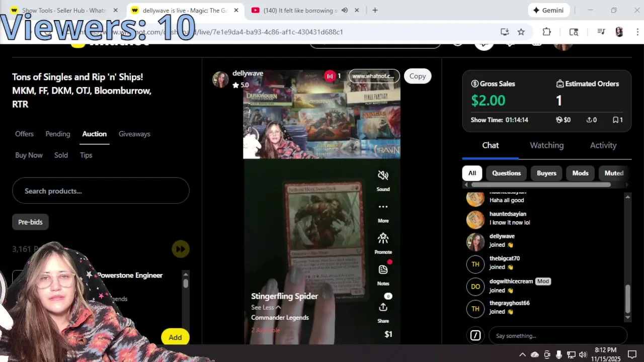Switch to Chat tab
644x362 pixels.
(x=491, y=145)
